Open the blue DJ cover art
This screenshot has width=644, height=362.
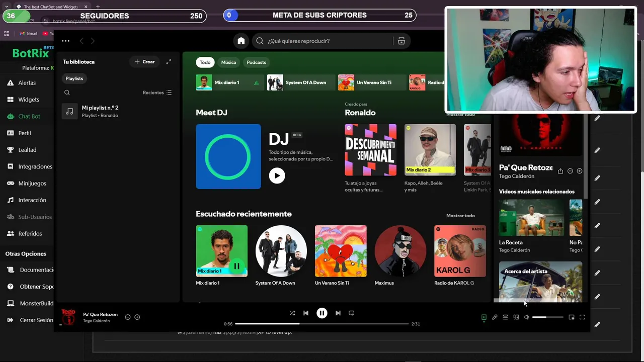(x=228, y=156)
